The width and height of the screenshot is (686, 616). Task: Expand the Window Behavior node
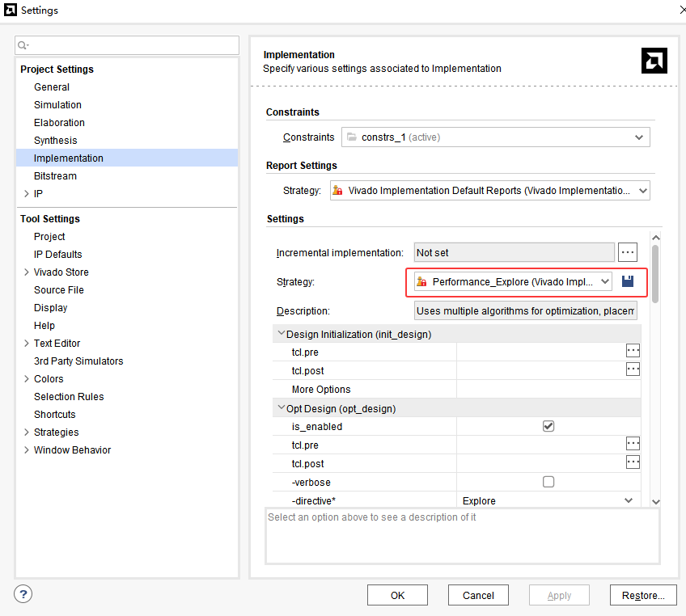click(x=27, y=449)
